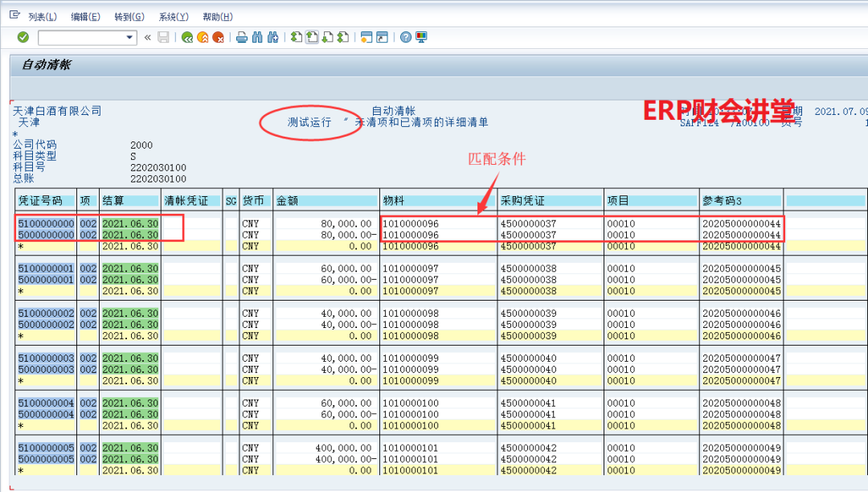Collapse the command field with double chevron
The height and width of the screenshot is (492, 868).
click(147, 37)
